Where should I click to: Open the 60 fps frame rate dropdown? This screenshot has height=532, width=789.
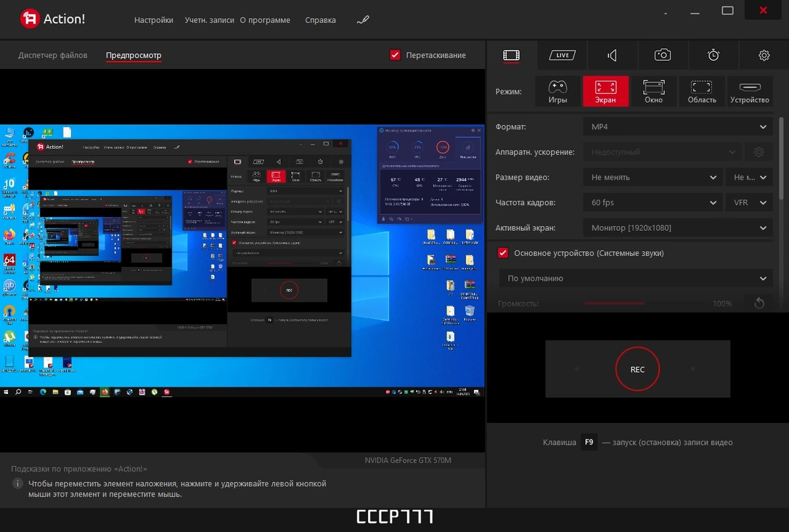coord(653,203)
